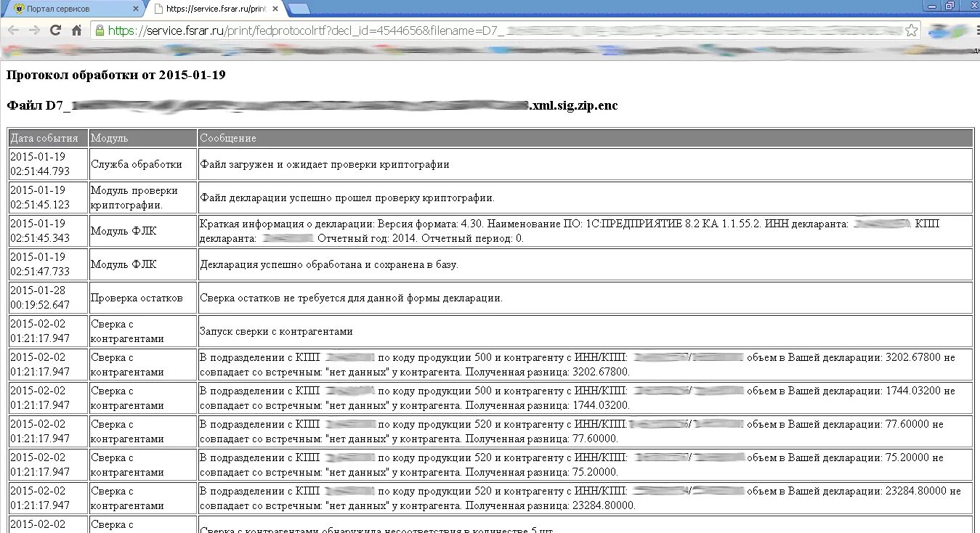Click the Портал сервисов tab favicon
Viewport: 980px width, 533px height.
pos(19,9)
